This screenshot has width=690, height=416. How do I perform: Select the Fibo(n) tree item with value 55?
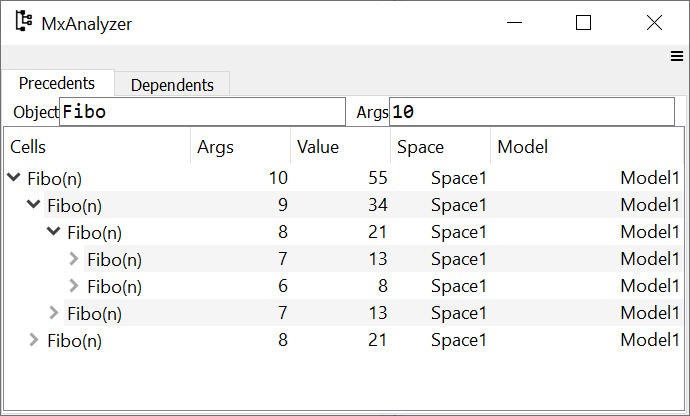pyautogui.click(x=55, y=178)
